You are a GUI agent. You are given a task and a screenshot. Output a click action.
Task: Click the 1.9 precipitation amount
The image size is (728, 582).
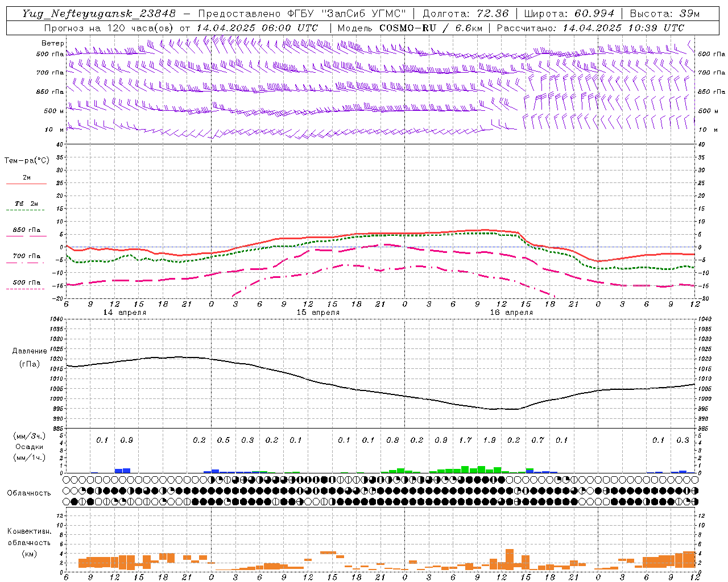[489, 440]
